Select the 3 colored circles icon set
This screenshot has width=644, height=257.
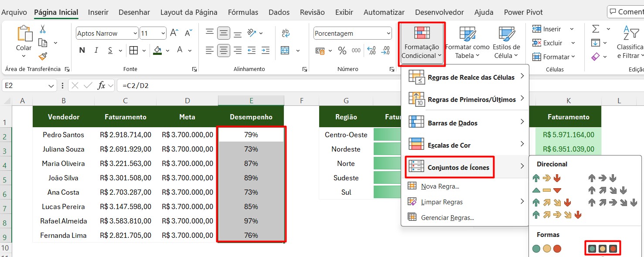click(x=547, y=249)
